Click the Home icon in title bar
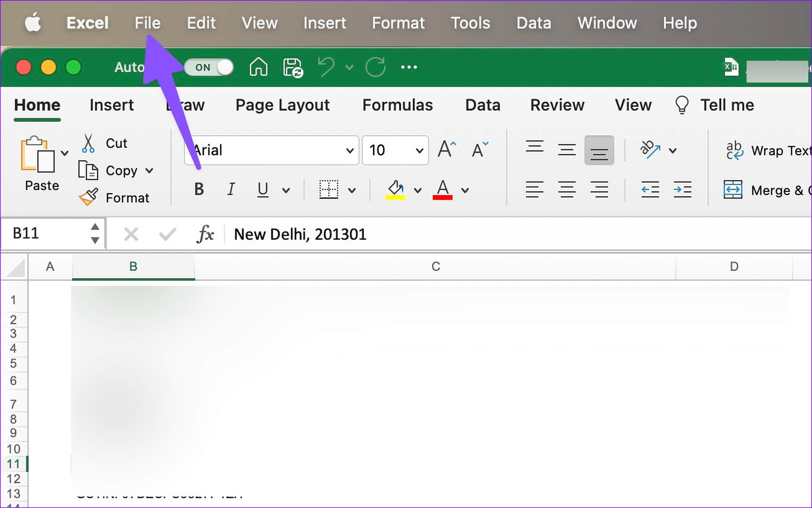The width and height of the screenshot is (812, 508). 258,67
